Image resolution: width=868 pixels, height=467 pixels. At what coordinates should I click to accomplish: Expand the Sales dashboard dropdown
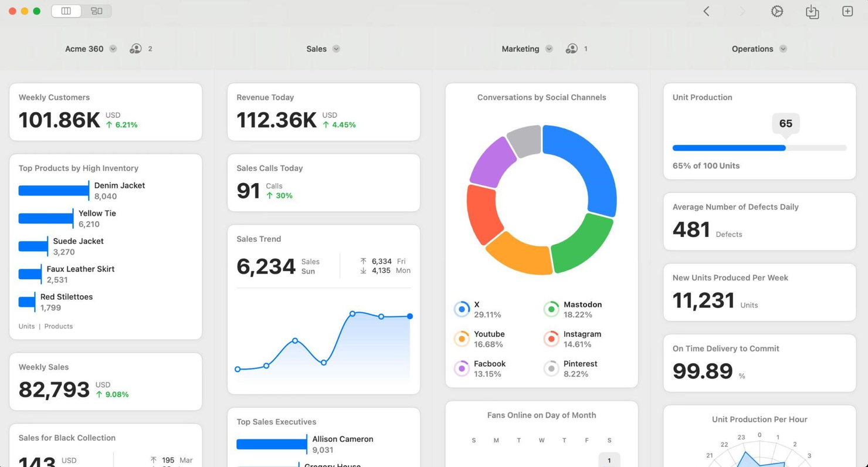[336, 49]
